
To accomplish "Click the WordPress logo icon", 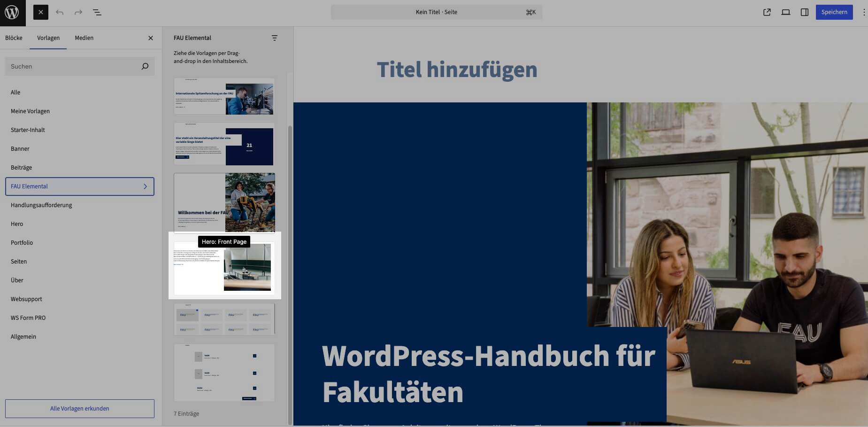I will point(12,12).
